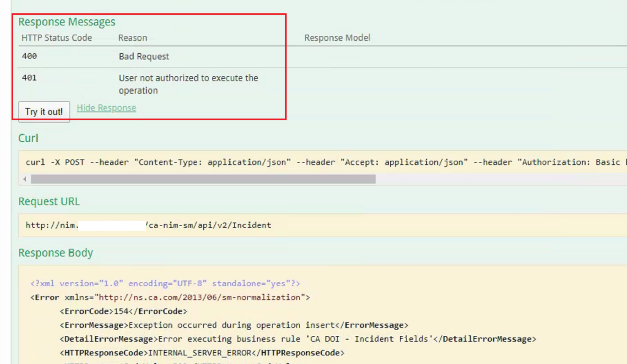Click the HTTP Status Code column header

57,38
